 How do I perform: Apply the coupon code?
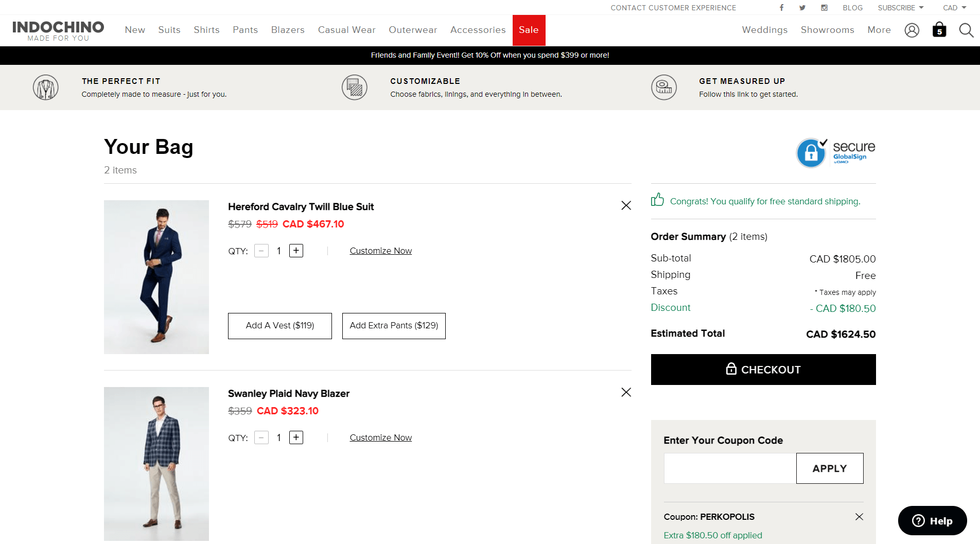click(x=829, y=468)
